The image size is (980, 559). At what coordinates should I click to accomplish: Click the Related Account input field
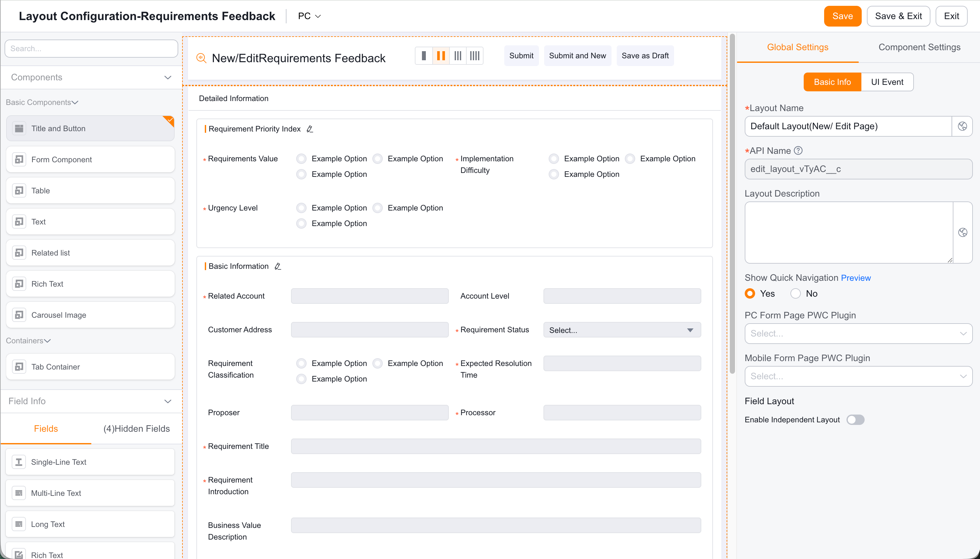(369, 296)
